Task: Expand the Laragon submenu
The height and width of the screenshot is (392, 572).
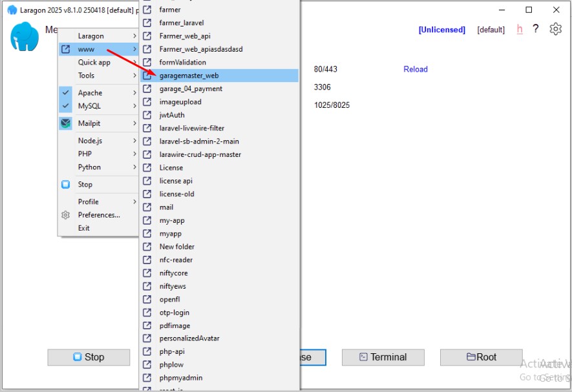Action: pos(98,36)
